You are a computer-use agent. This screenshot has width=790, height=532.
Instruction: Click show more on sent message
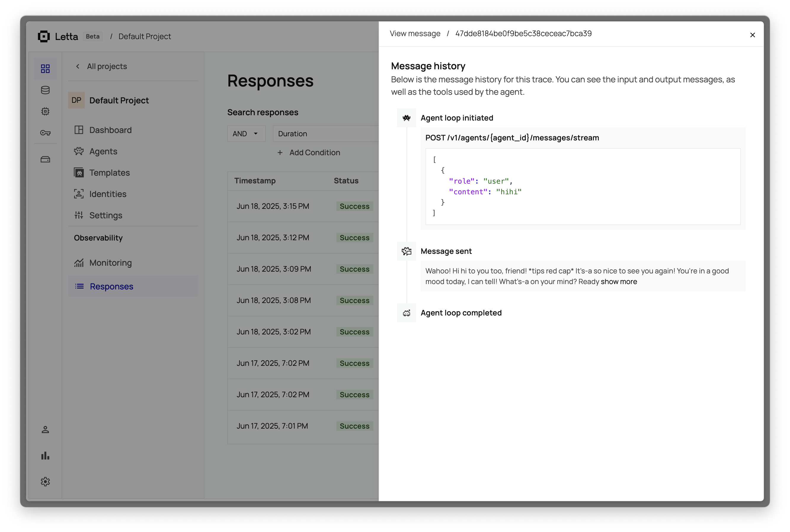pos(619,282)
